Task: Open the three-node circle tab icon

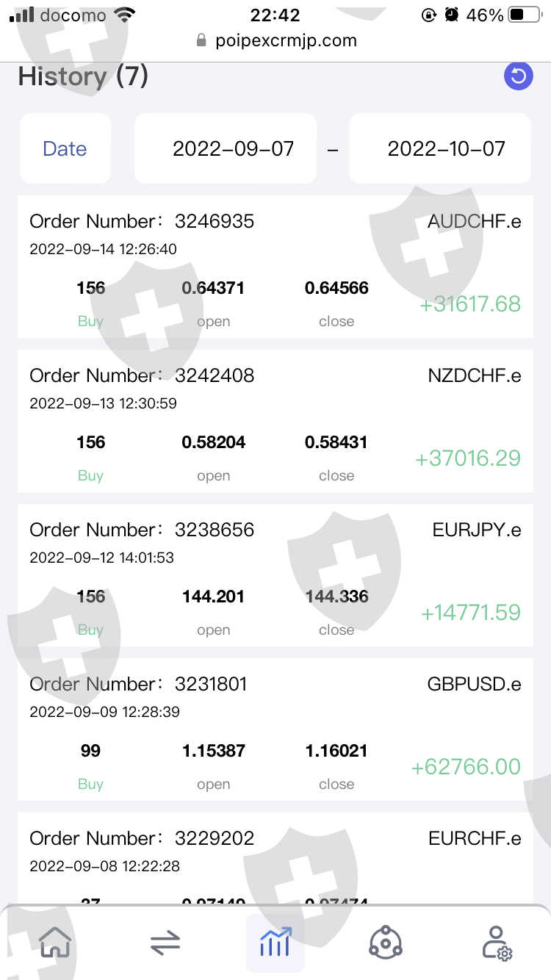Action: tap(385, 943)
